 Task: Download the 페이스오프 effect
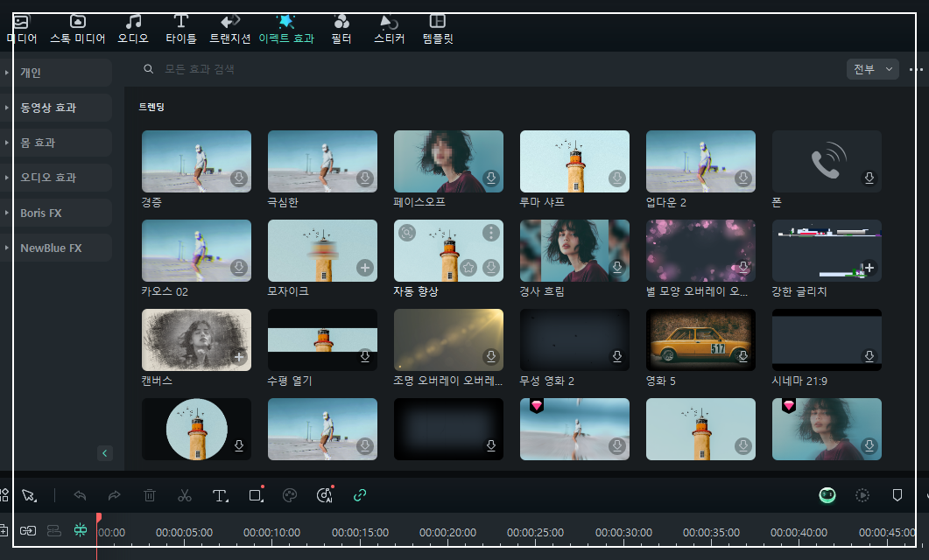[491, 178]
